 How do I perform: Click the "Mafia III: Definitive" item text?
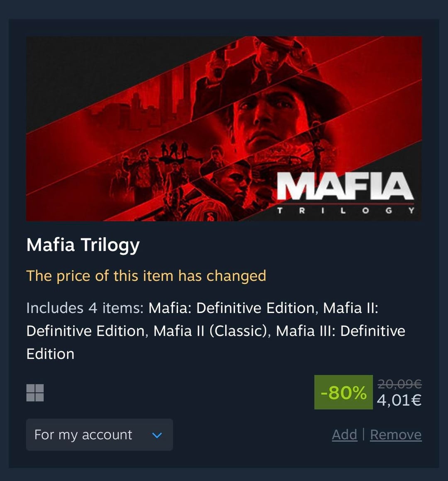(x=341, y=331)
